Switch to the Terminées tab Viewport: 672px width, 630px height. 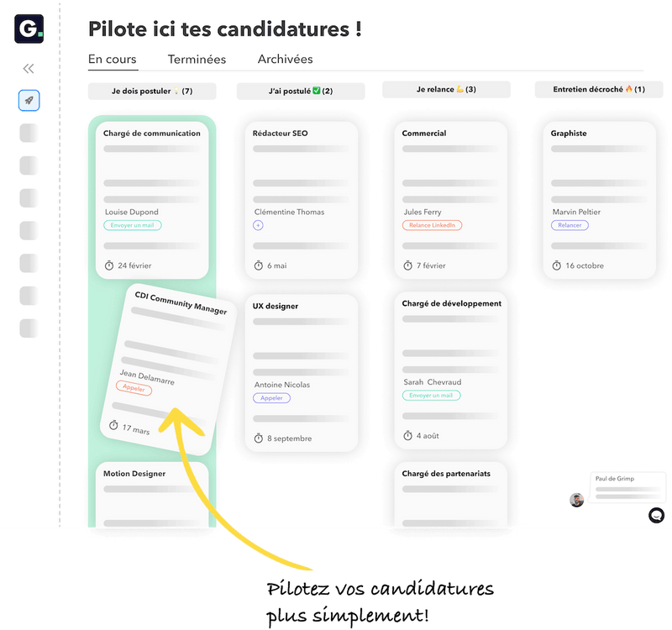click(x=197, y=60)
